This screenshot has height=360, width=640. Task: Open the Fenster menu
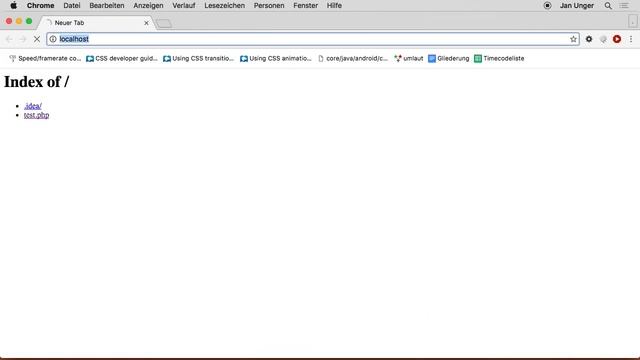click(305, 6)
